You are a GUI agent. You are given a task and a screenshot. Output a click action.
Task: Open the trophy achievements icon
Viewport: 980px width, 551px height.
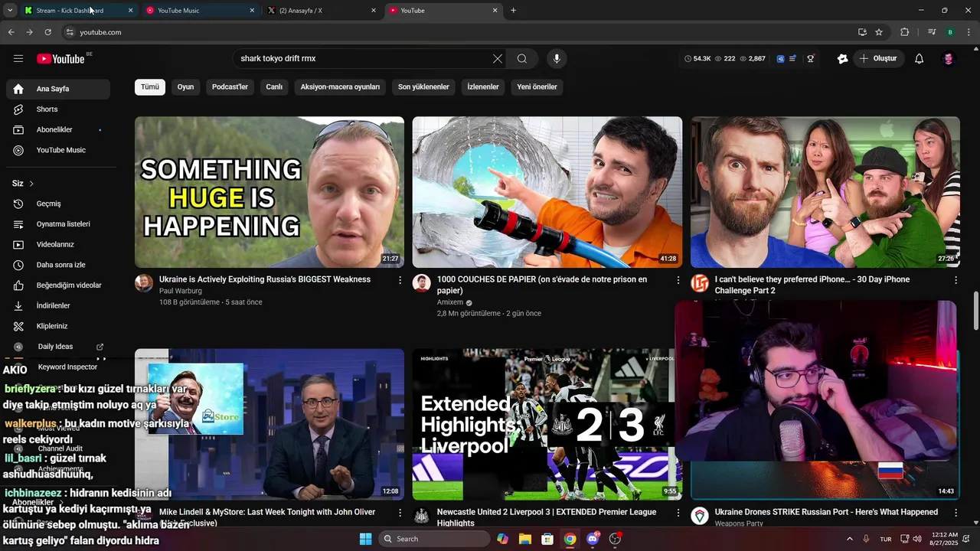pyautogui.click(x=810, y=59)
